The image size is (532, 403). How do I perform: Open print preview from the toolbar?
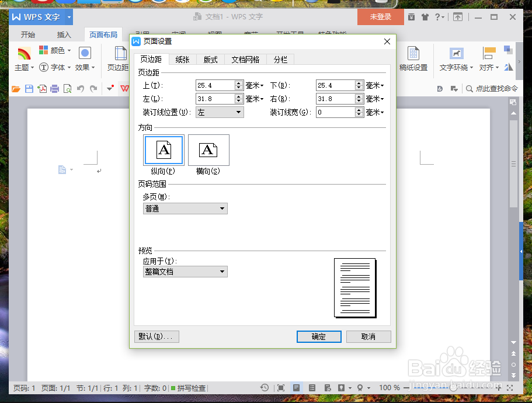click(x=68, y=89)
